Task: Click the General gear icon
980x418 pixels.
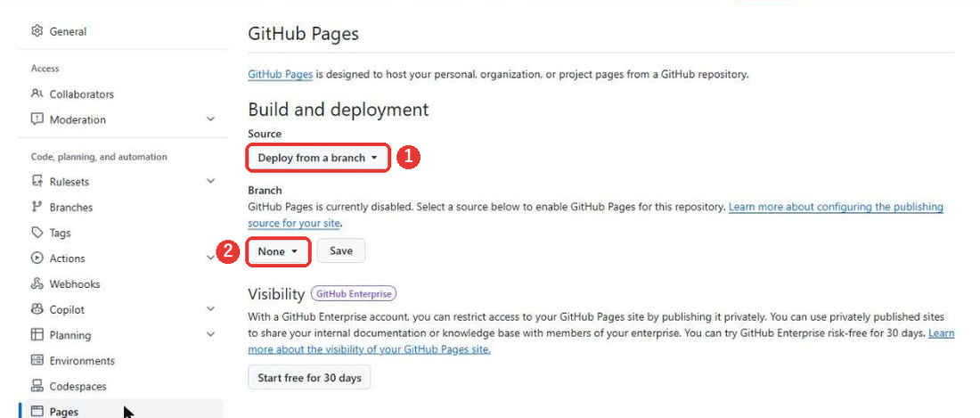Action: click(x=37, y=31)
